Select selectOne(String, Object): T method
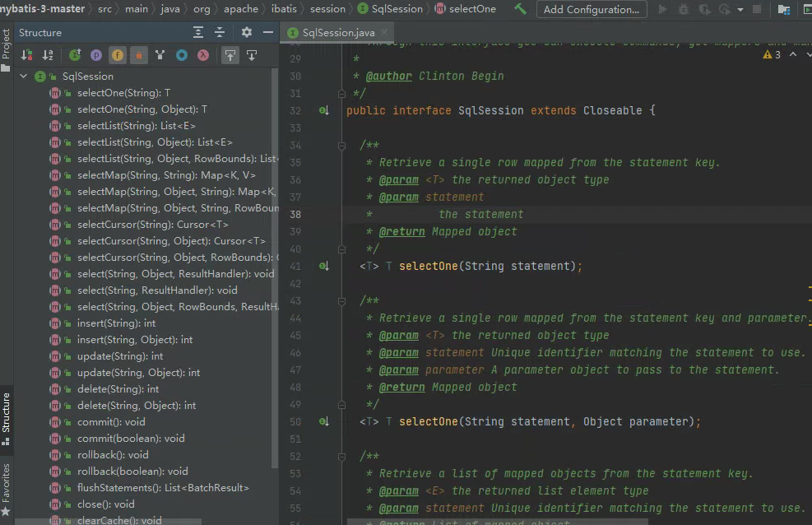 (x=143, y=109)
